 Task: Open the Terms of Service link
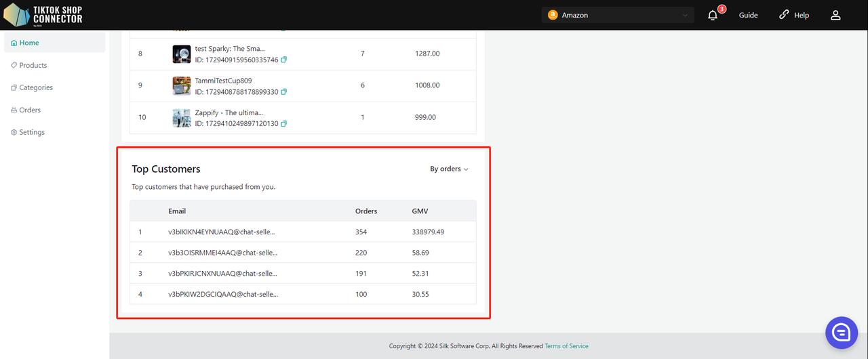coord(566,346)
